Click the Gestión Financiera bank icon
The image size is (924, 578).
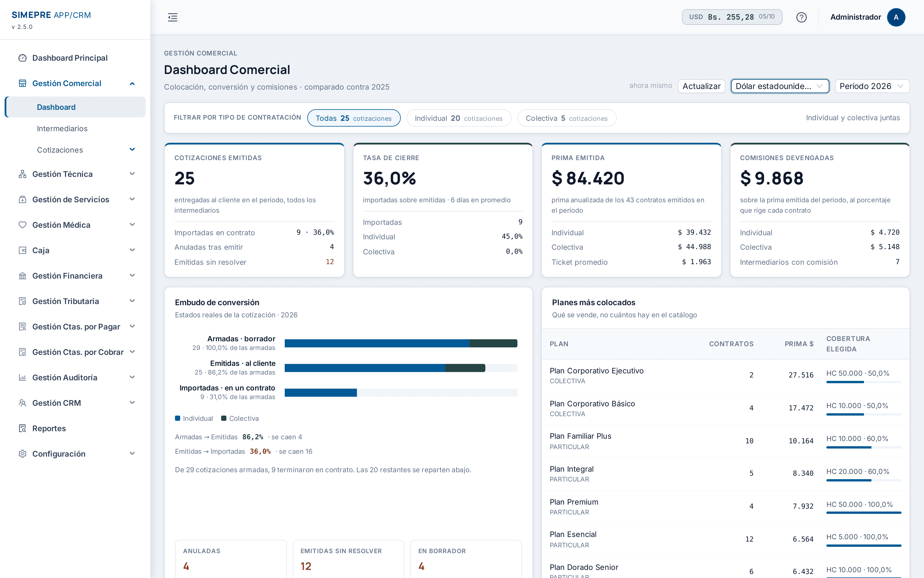[x=23, y=276]
